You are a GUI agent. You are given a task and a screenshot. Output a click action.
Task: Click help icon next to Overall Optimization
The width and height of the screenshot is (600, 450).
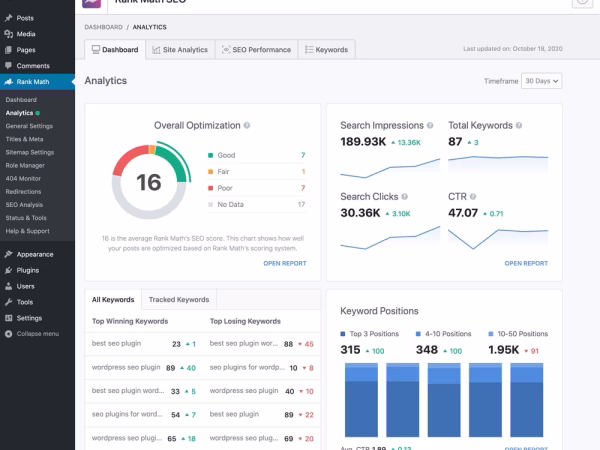click(x=247, y=126)
